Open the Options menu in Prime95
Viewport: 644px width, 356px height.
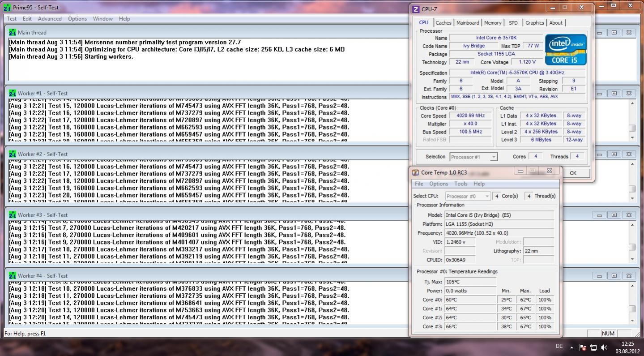[x=77, y=19]
